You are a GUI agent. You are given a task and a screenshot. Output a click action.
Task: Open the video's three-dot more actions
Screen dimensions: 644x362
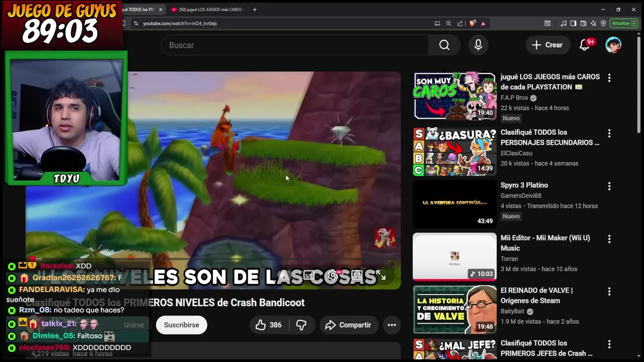click(x=391, y=325)
